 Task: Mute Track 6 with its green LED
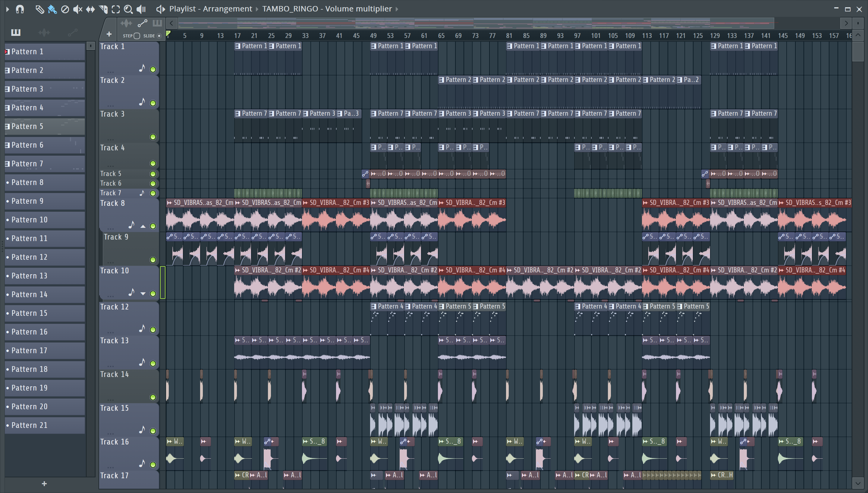(153, 184)
